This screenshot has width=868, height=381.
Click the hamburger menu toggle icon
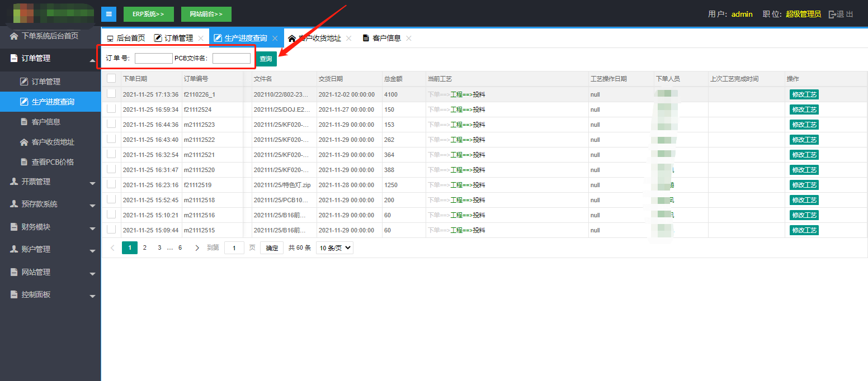click(x=108, y=14)
